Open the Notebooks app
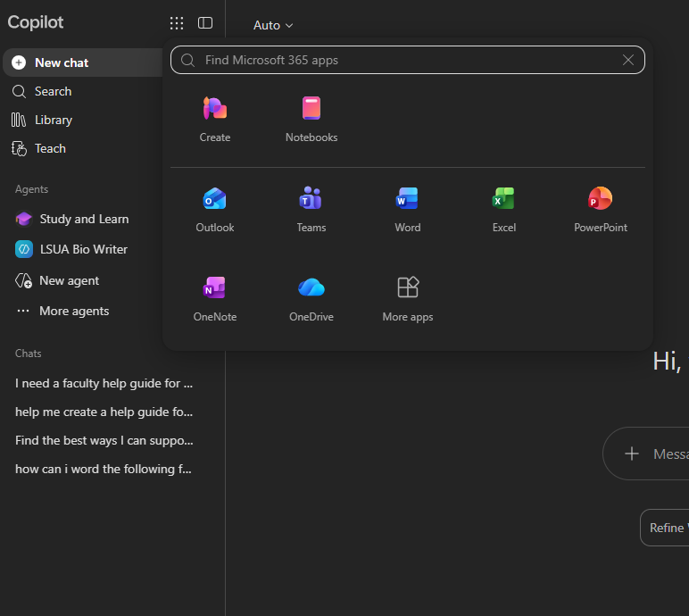 tap(311, 120)
